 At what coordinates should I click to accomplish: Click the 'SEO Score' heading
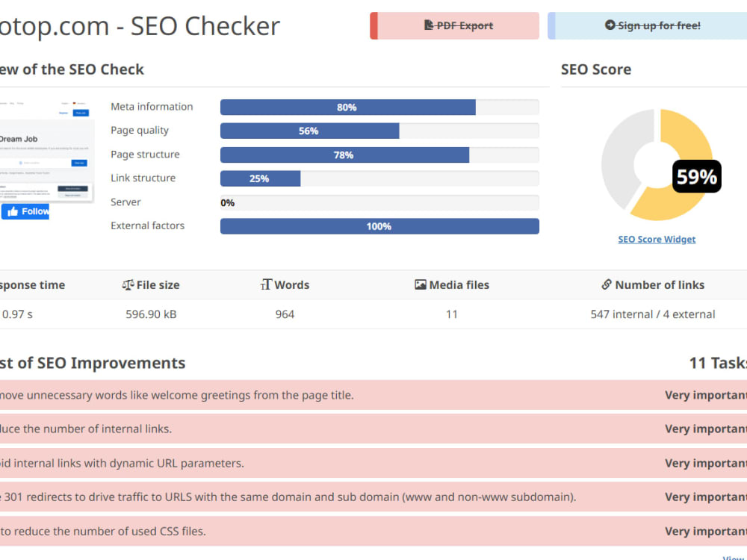(x=596, y=69)
